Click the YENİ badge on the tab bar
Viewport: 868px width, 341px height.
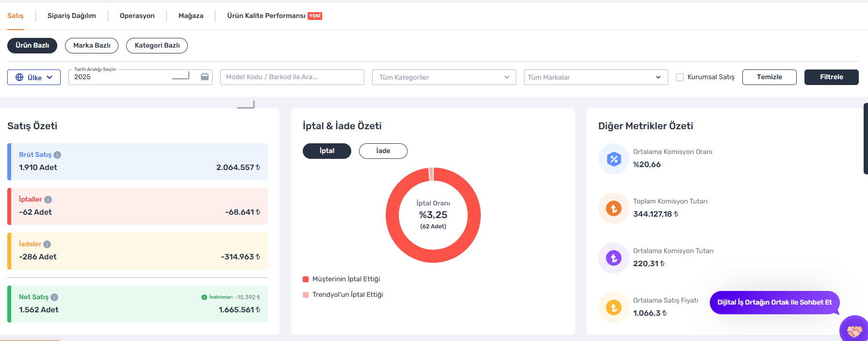point(315,16)
